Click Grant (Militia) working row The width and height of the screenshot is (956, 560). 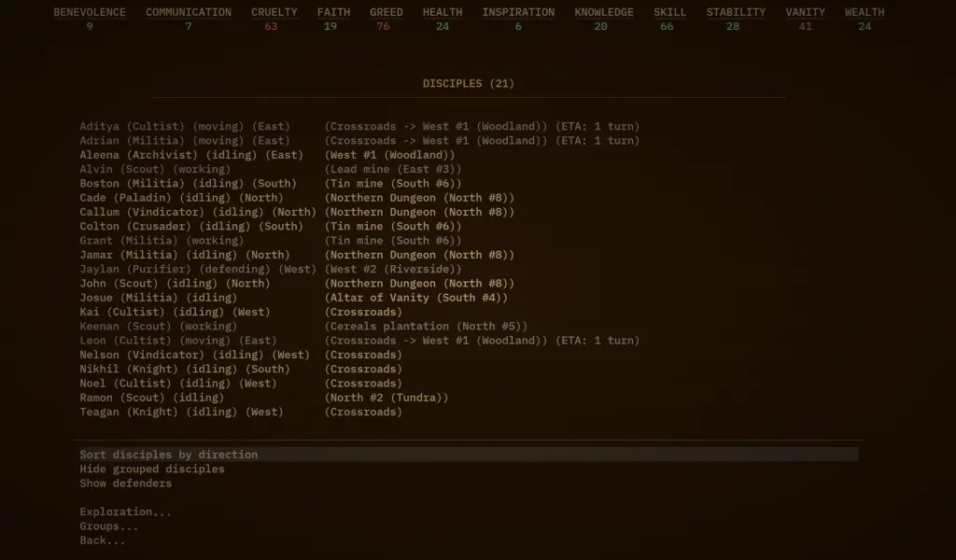(x=271, y=241)
